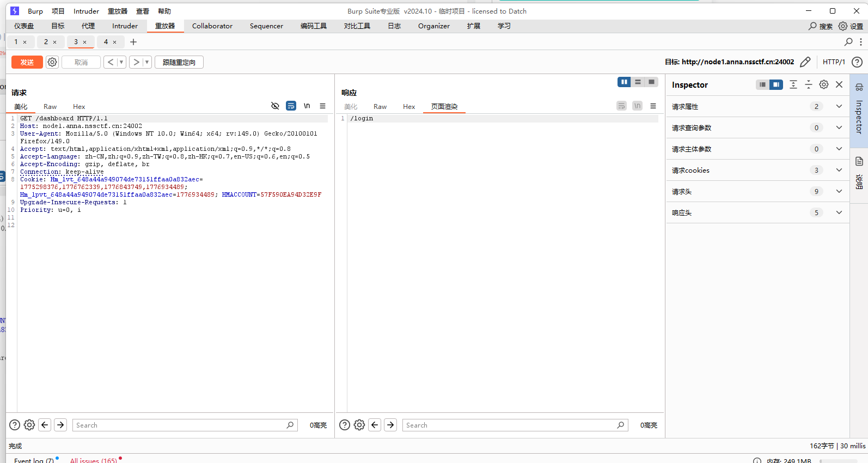
Task: Click the request search help icon
Action: point(15,425)
